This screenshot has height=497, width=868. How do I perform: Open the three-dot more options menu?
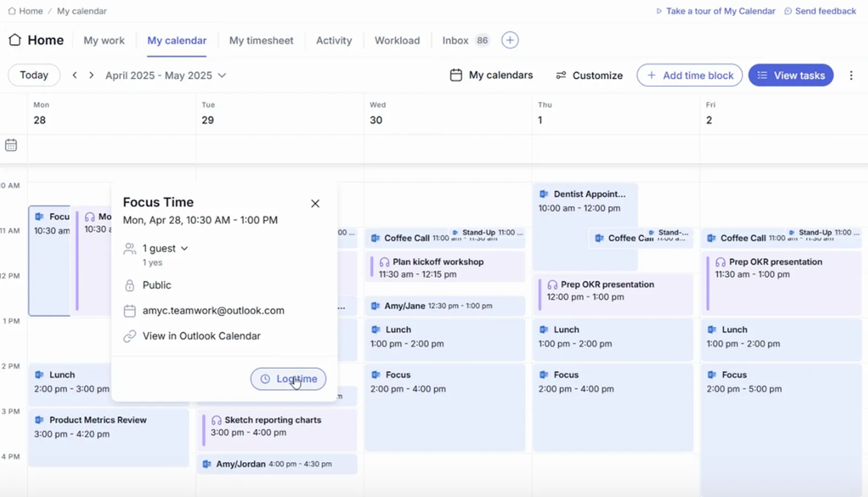click(x=851, y=75)
